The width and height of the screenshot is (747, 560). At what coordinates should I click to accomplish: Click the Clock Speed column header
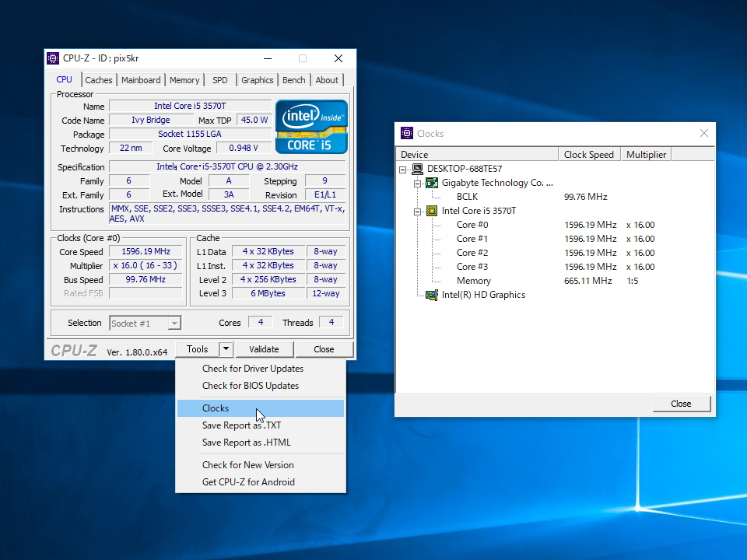[589, 154]
